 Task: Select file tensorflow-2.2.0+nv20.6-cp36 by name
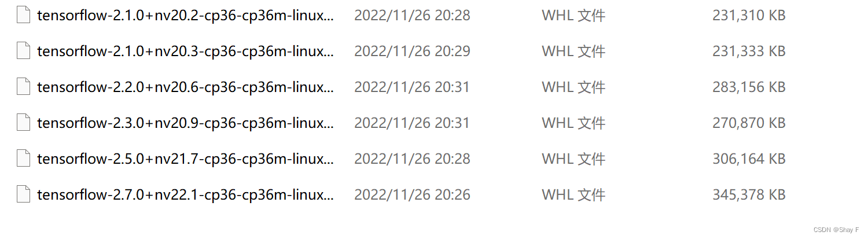pyautogui.click(x=185, y=87)
